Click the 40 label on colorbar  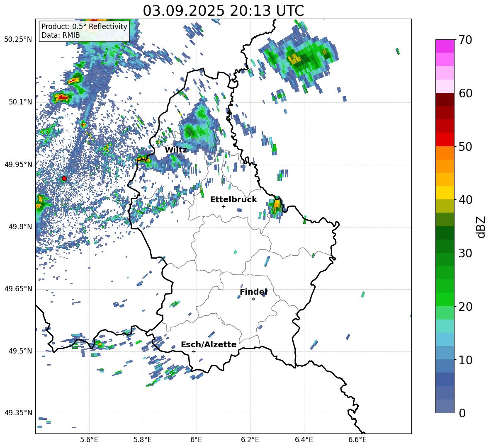[x=465, y=200]
